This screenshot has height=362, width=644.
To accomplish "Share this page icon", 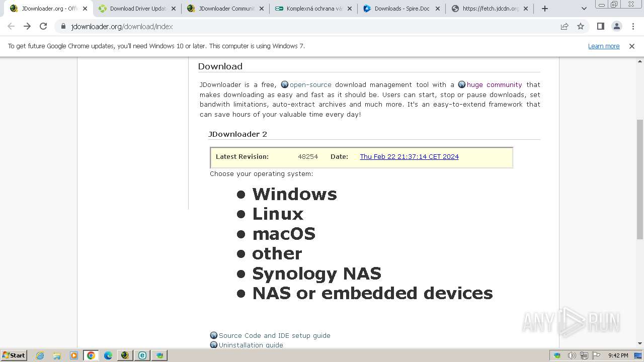I will pyautogui.click(x=565, y=26).
